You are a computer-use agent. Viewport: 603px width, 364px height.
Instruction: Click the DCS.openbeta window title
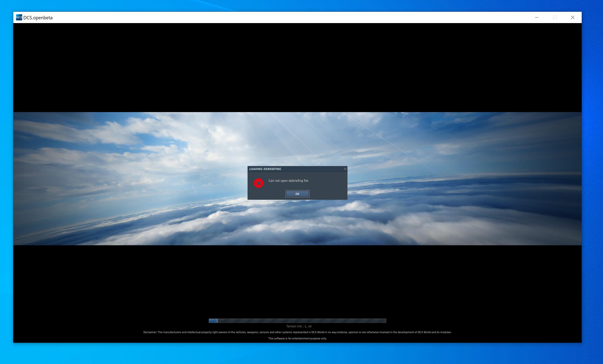pos(38,18)
